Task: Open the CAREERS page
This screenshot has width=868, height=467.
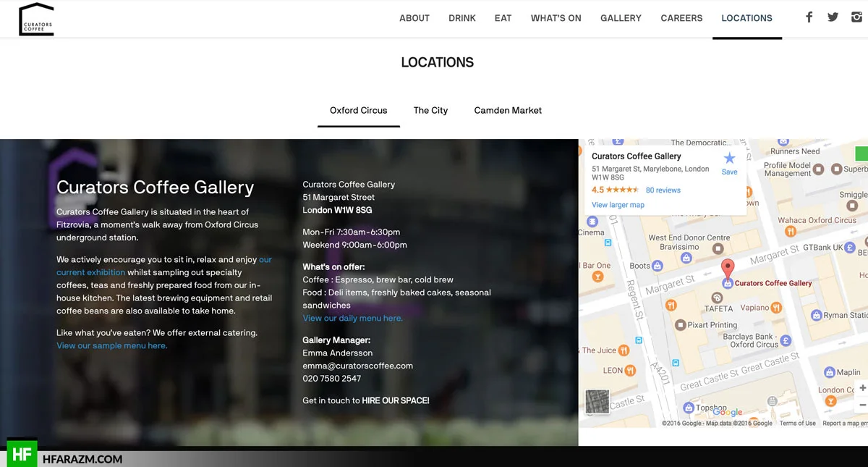Action: 681,18
